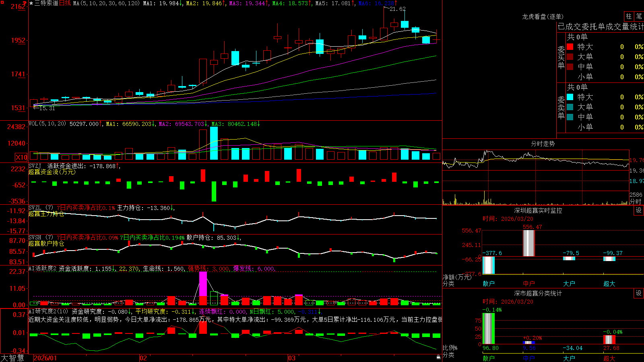
Task: Open 设 settings for 深市超赢分类统计
Action: pyautogui.click(x=638, y=293)
